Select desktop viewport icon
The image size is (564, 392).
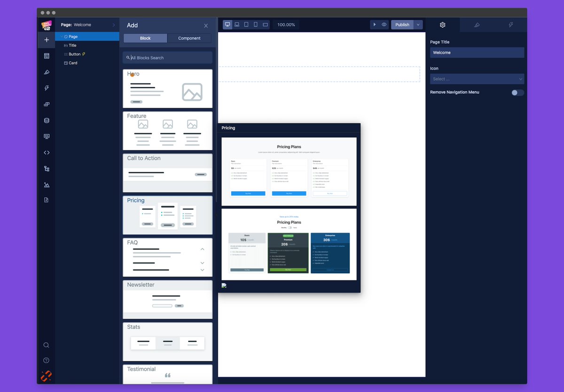point(227,24)
